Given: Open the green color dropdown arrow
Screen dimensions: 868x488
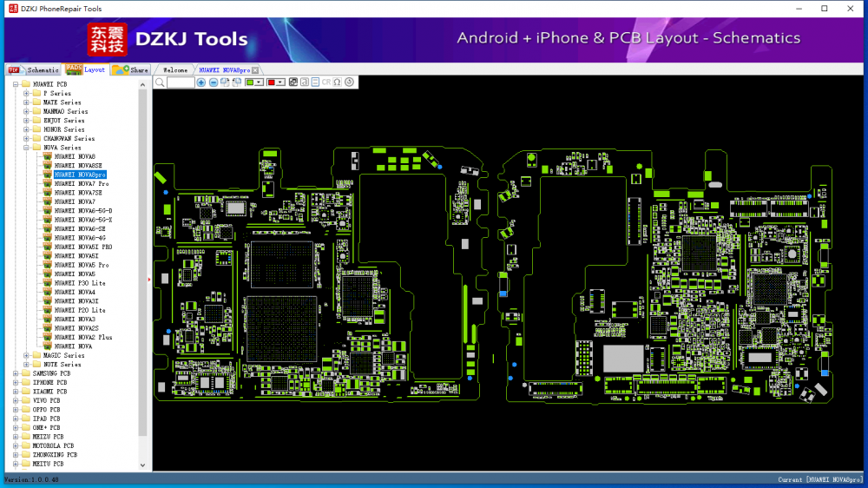Looking at the screenshot, I should click(x=259, y=82).
